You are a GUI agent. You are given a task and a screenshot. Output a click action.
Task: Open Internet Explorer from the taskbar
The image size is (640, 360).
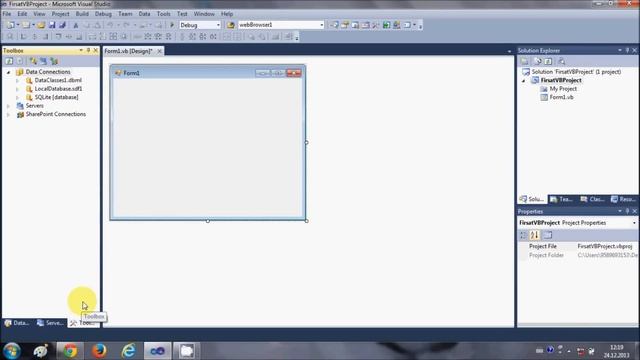[x=129, y=351]
